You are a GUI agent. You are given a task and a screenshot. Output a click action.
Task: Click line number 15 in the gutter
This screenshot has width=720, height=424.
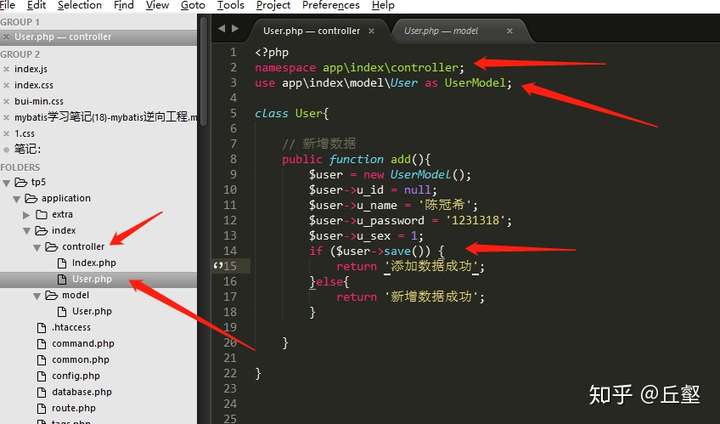pos(230,266)
